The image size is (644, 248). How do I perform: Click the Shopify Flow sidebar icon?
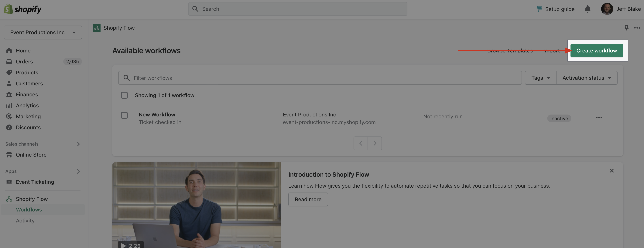[9, 199]
